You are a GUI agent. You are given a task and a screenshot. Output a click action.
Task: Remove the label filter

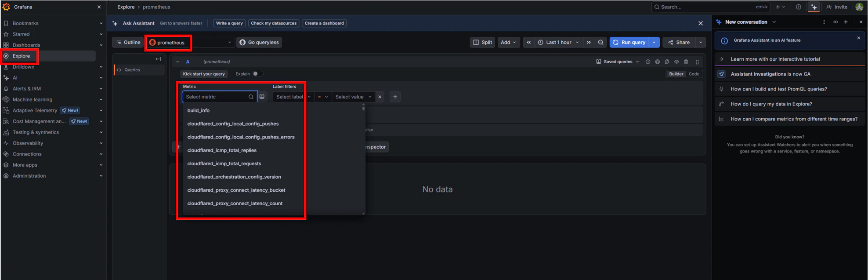coord(380,97)
